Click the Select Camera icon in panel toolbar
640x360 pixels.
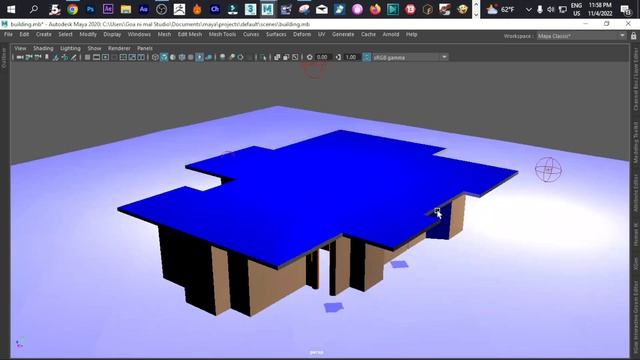[20, 58]
